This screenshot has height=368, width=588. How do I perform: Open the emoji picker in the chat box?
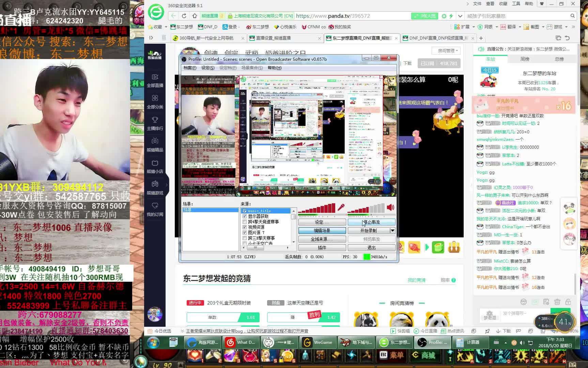click(x=524, y=302)
